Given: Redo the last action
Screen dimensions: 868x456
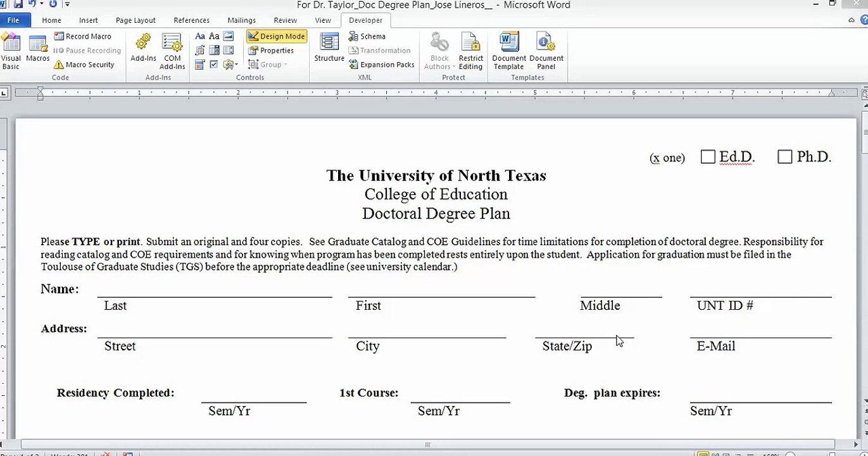Looking at the screenshot, I should [x=53, y=4].
